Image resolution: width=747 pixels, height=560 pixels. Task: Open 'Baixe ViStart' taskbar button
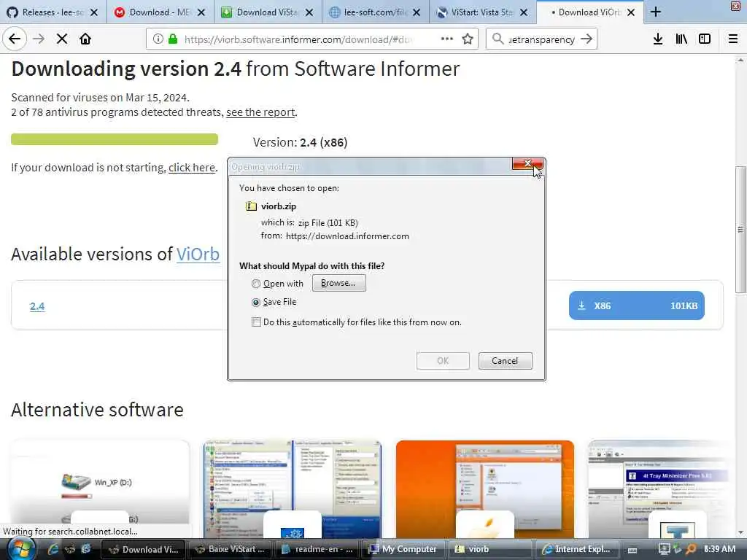point(230,550)
